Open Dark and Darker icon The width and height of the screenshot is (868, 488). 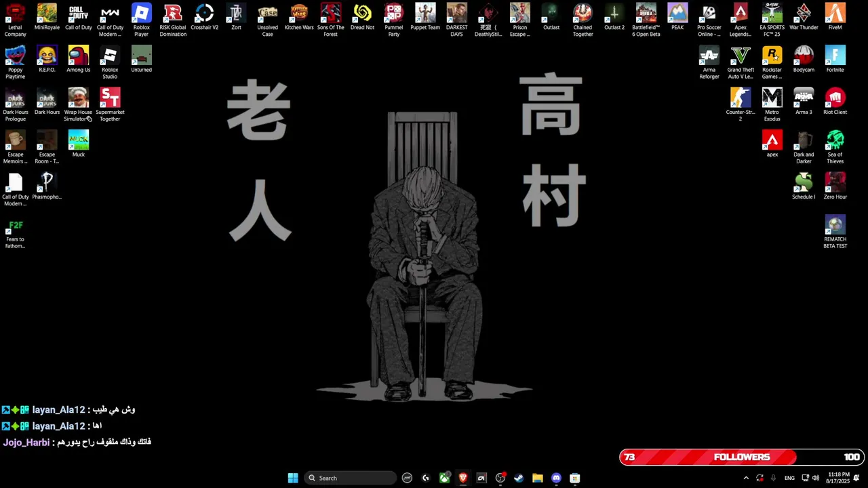point(804,147)
